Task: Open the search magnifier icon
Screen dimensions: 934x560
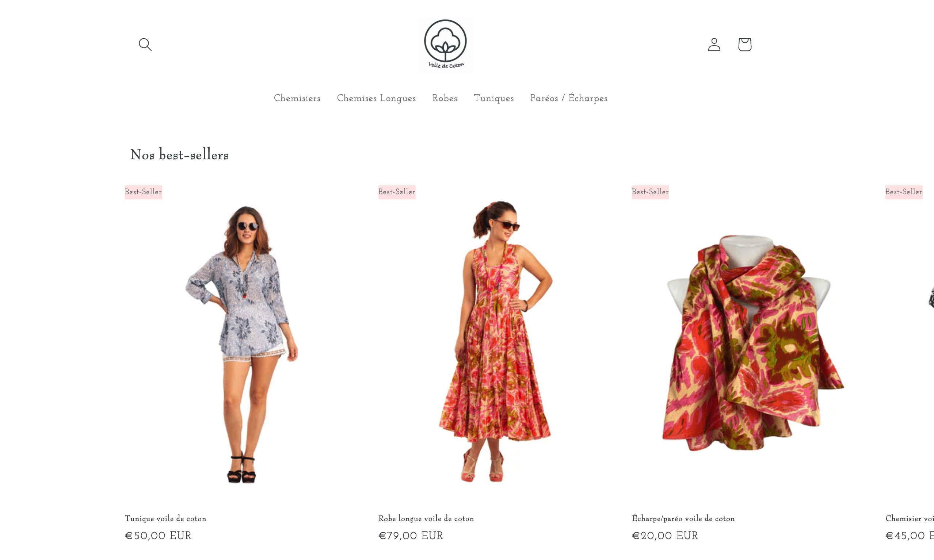Action: (145, 45)
